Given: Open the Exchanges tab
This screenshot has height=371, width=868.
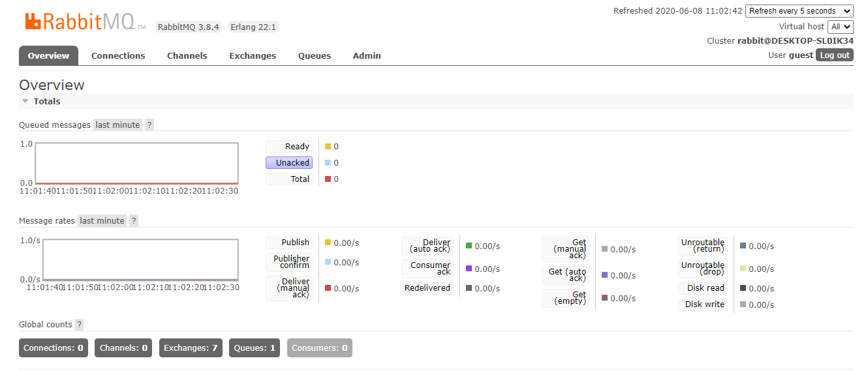Looking at the screenshot, I should coord(253,55).
